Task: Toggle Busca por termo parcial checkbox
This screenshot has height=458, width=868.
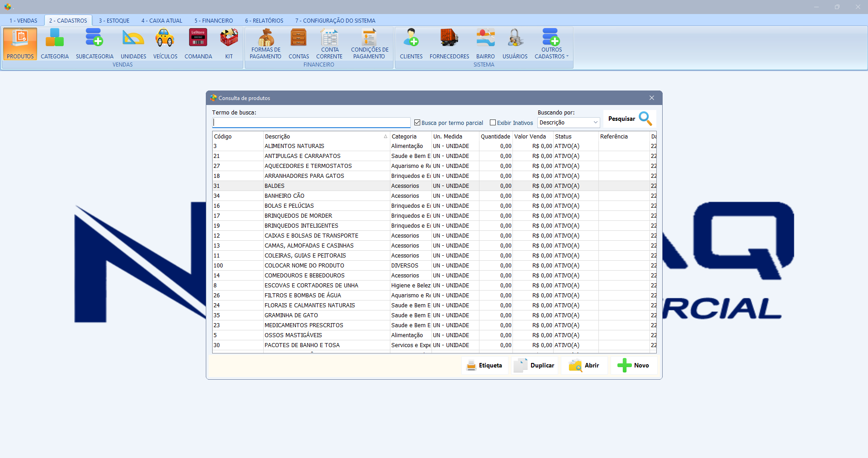Action: (417, 123)
